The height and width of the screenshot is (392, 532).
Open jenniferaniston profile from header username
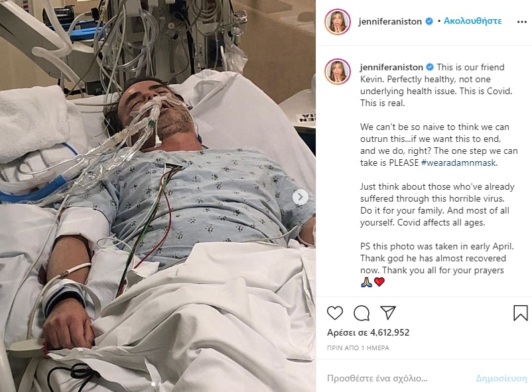click(x=390, y=21)
